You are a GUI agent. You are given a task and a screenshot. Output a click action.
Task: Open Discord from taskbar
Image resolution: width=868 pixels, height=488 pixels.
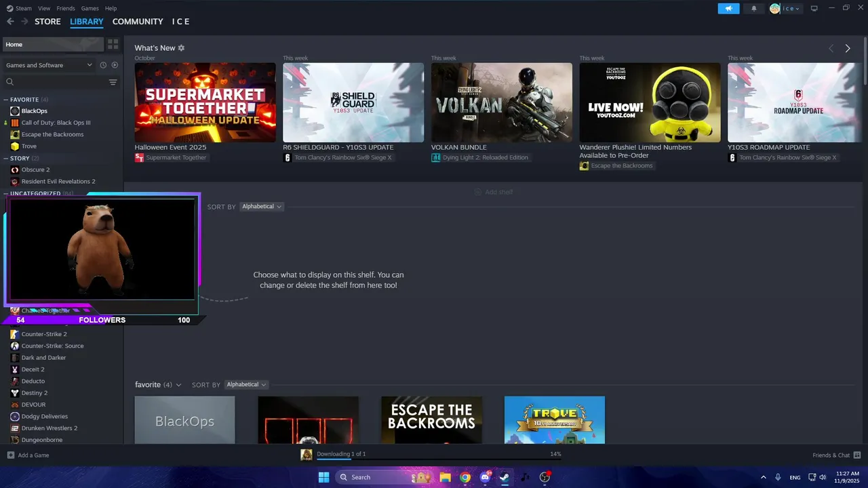[485, 477]
